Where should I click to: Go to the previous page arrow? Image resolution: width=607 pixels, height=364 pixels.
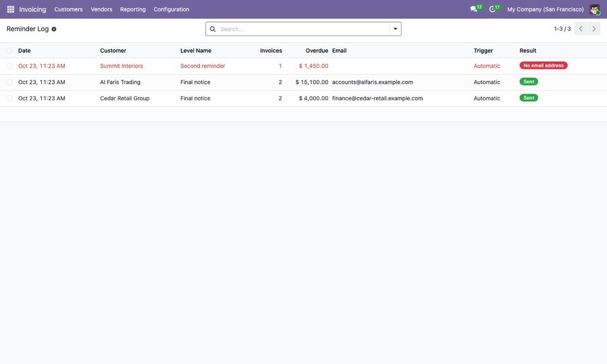pos(580,28)
